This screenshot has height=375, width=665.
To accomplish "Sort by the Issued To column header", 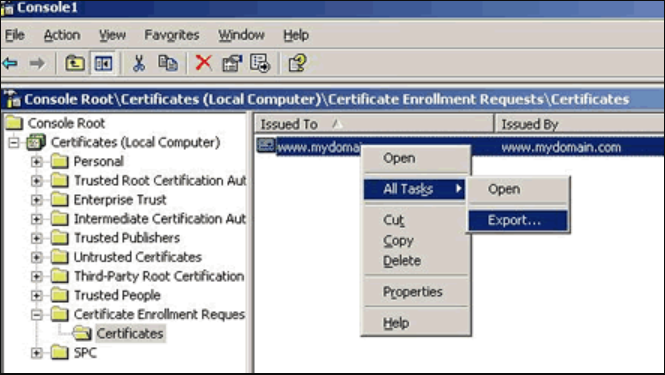I will click(x=374, y=124).
